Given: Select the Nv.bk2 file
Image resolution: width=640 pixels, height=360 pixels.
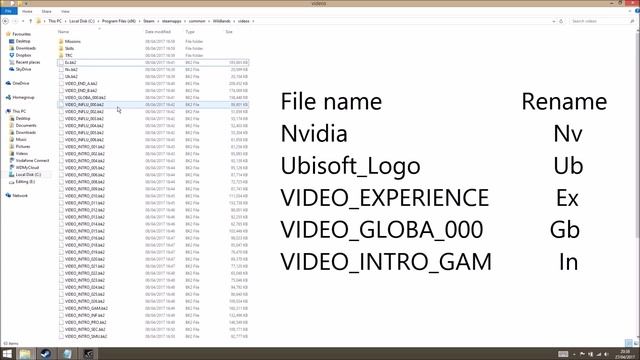Looking at the screenshot, I should coord(153,69).
